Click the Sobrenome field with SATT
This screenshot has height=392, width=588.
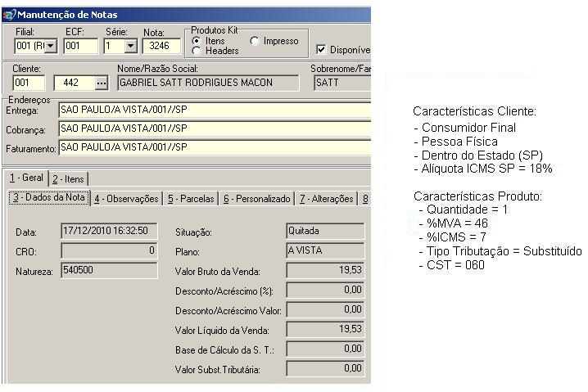[x=342, y=83]
